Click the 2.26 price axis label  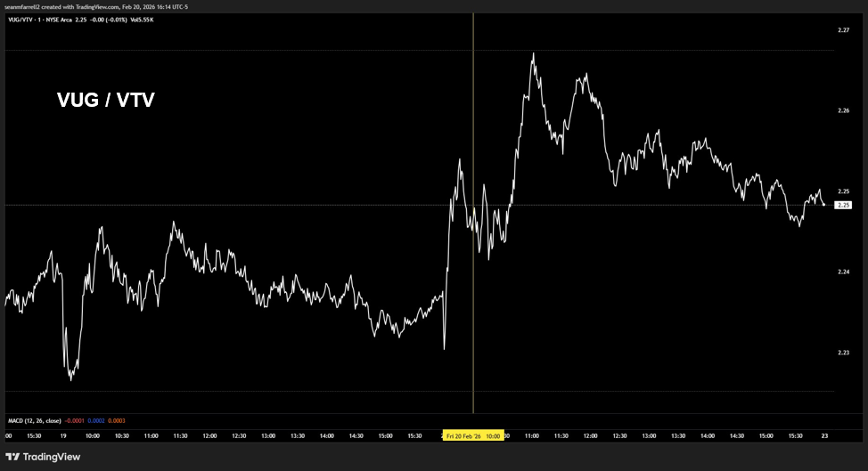(843, 110)
